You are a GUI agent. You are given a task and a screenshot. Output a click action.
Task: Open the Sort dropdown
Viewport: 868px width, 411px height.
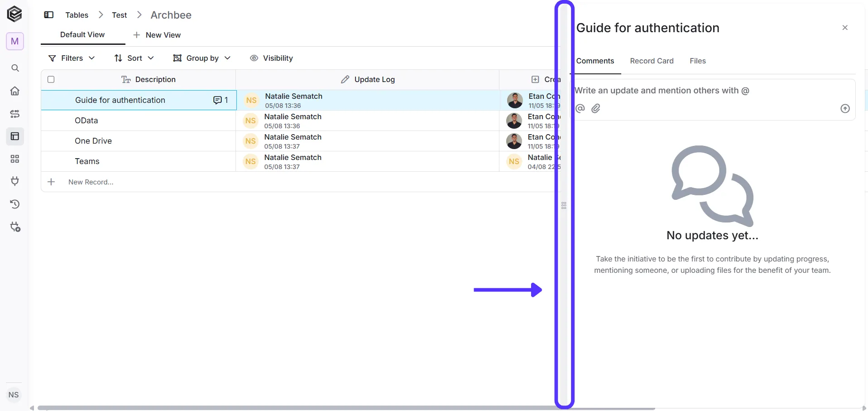(x=134, y=58)
